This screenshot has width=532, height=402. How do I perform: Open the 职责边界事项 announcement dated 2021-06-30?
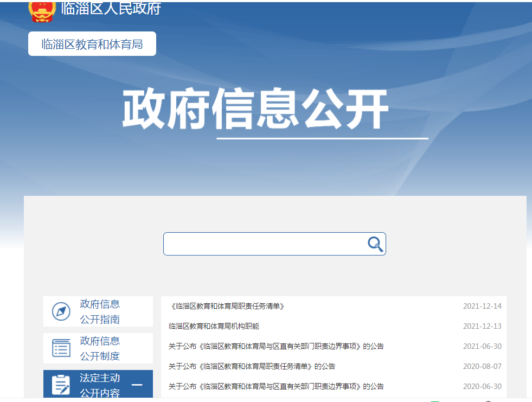click(276, 346)
